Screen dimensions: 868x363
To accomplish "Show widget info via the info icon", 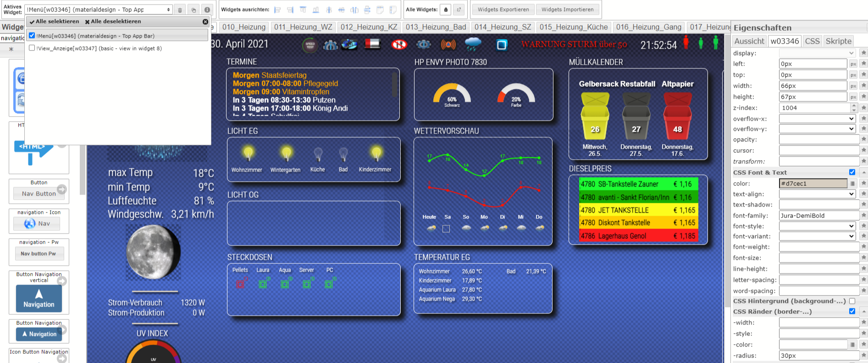I will coord(207,10).
